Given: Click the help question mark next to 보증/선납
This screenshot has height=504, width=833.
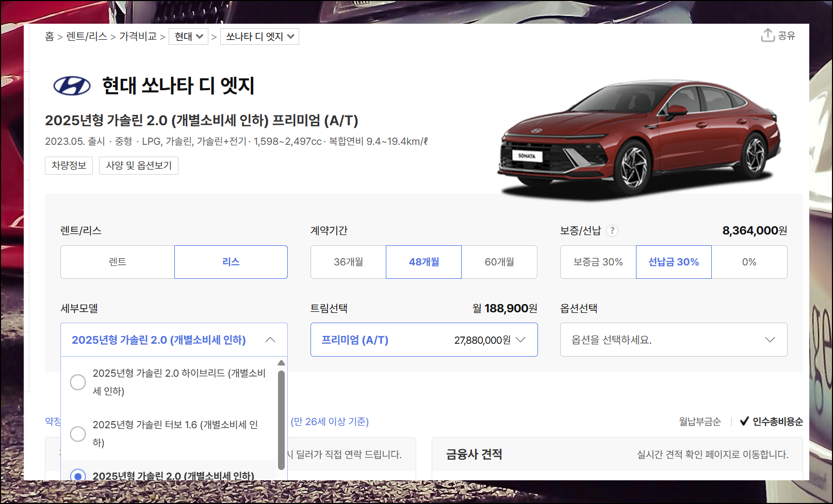Looking at the screenshot, I should tap(612, 231).
